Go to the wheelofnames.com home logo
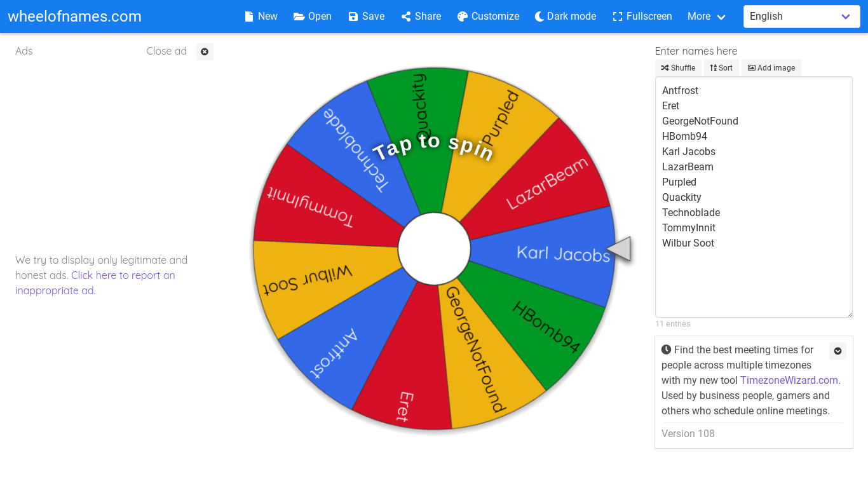The width and height of the screenshot is (868, 488). coord(74,17)
